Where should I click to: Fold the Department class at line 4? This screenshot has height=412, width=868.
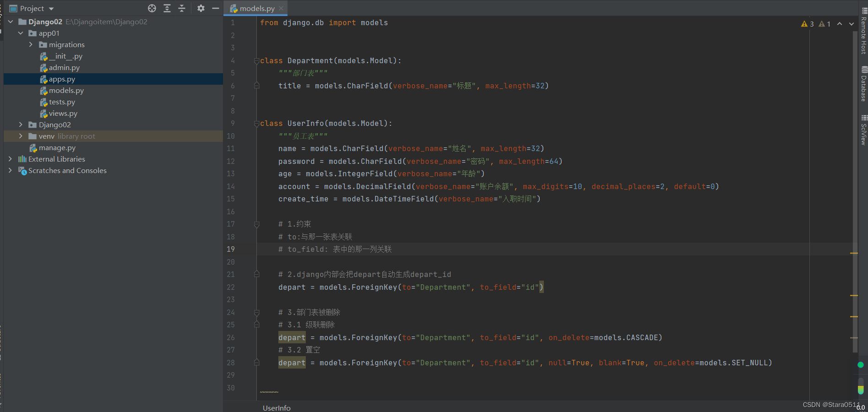257,61
